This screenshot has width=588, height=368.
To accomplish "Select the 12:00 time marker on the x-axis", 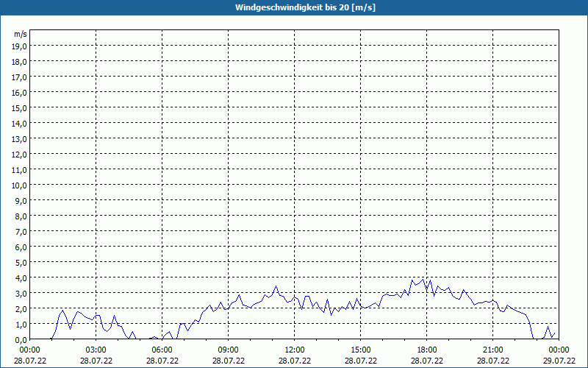I will click(294, 350).
